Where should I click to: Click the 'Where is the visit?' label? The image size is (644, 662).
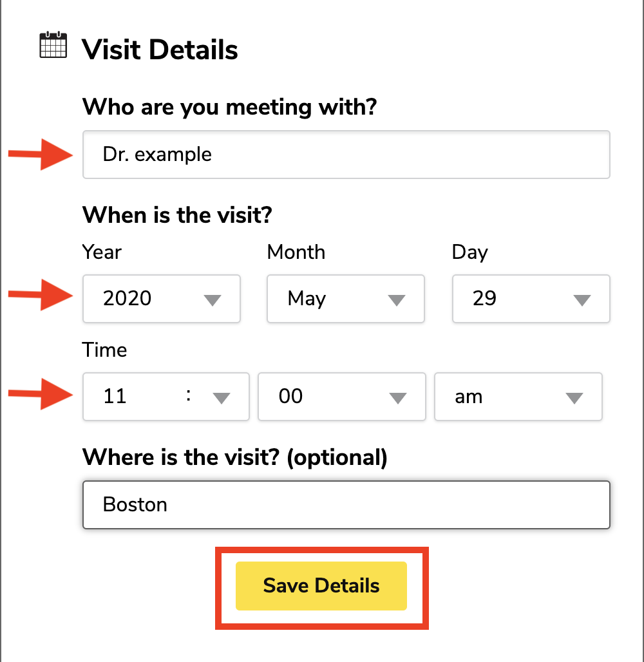235,457
